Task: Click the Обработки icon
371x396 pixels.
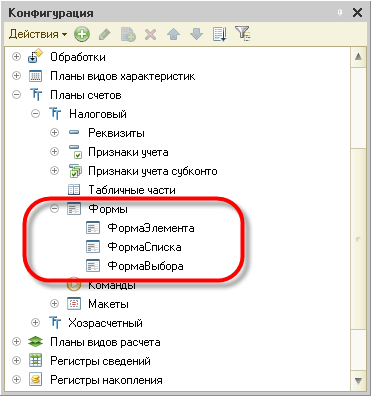Action: [x=35, y=56]
